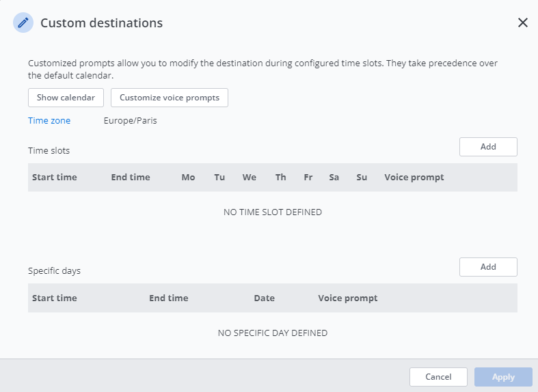Click the Apply button
The width and height of the screenshot is (538, 392).
(x=503, y=377)
